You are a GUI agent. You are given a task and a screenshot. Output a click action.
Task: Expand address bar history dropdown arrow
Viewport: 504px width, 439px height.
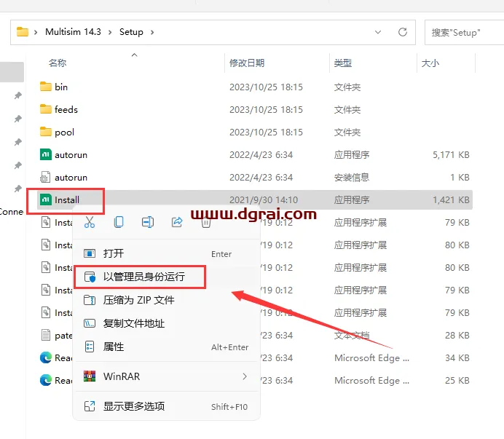378,32
